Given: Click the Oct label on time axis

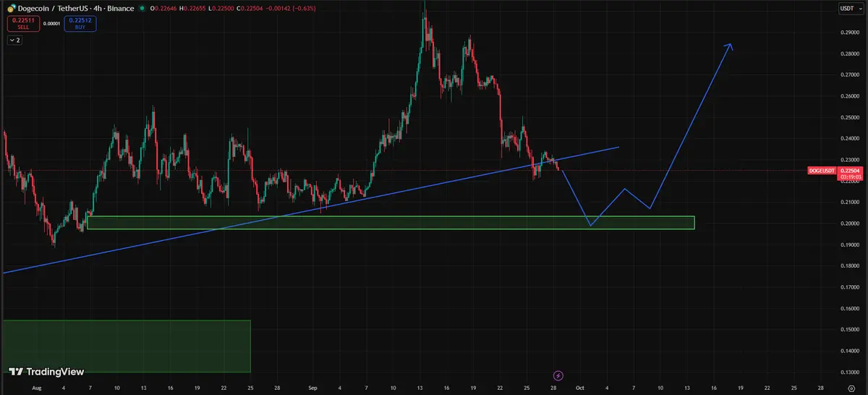Looking at the screenshot, I should [x=579, y=388].
